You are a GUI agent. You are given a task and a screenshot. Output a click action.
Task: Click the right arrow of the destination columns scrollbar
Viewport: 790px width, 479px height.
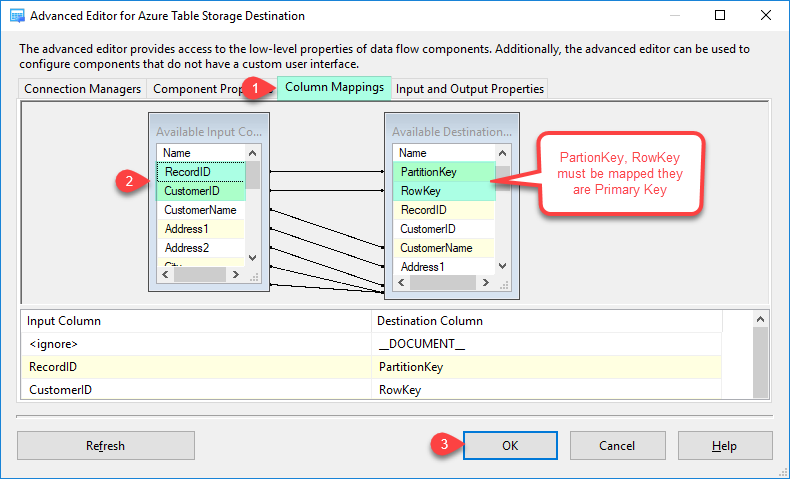click(x=485, y=283)
